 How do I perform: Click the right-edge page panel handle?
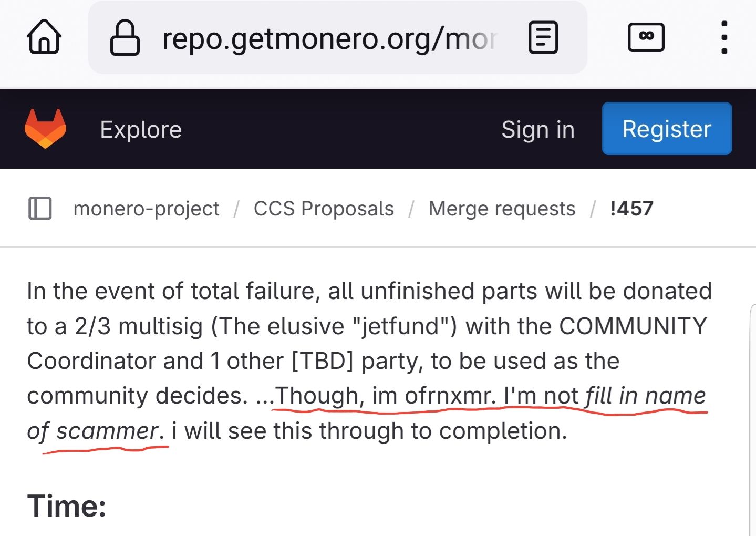click(x=752, y=420)
